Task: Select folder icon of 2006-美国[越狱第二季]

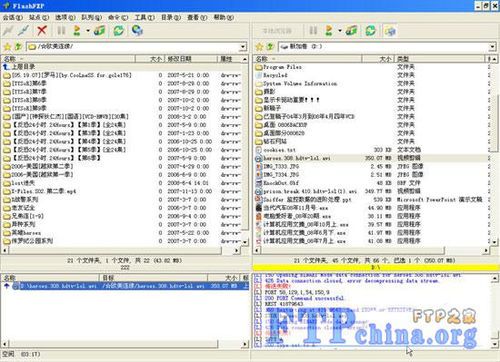Action: (x=7, y=166)
